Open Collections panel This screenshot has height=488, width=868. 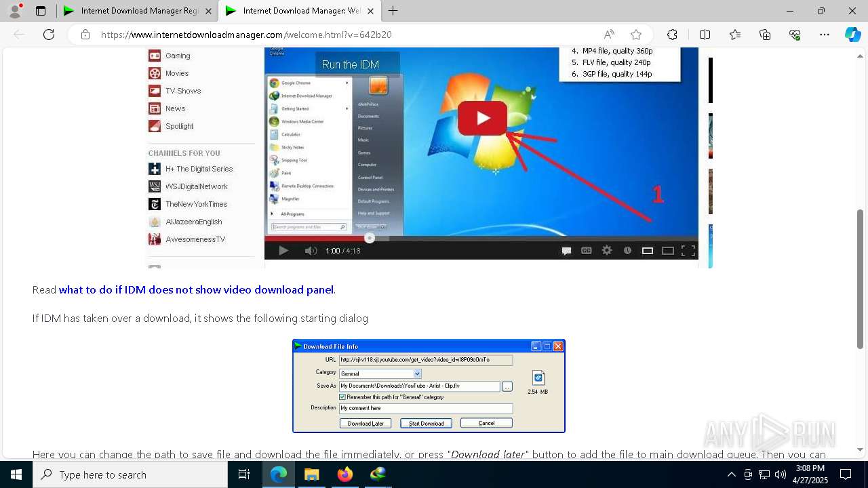coord(765,35)
